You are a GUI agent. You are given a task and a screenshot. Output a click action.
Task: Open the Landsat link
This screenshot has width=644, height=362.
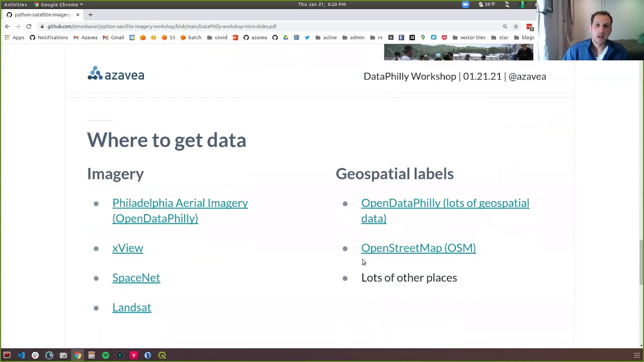132,307
